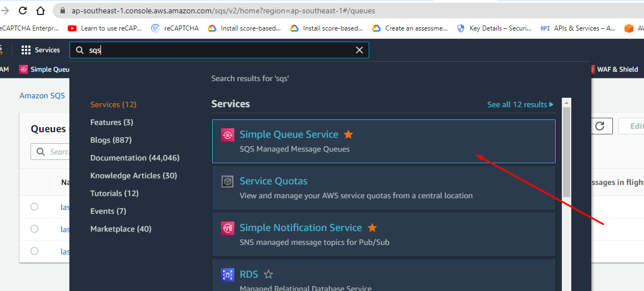Open WAF & Shield favorites shortcut
The image size is (644, 291).
tap(614, 69)
